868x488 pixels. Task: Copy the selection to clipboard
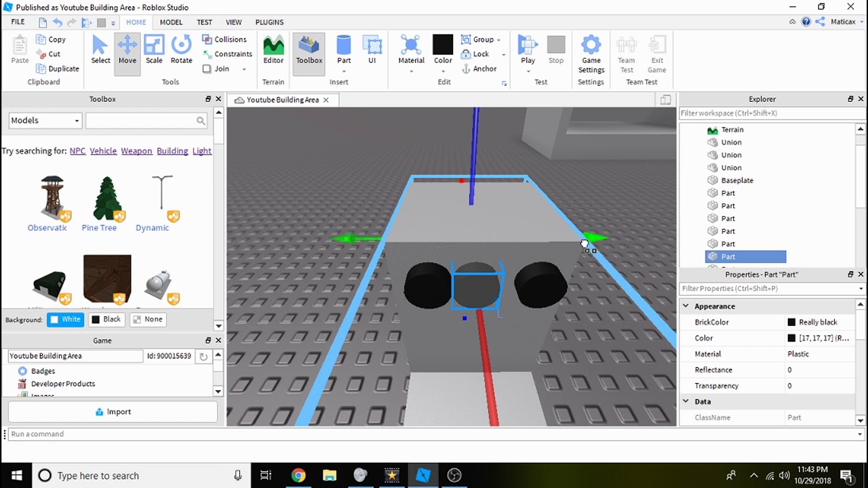coord(51,40)
